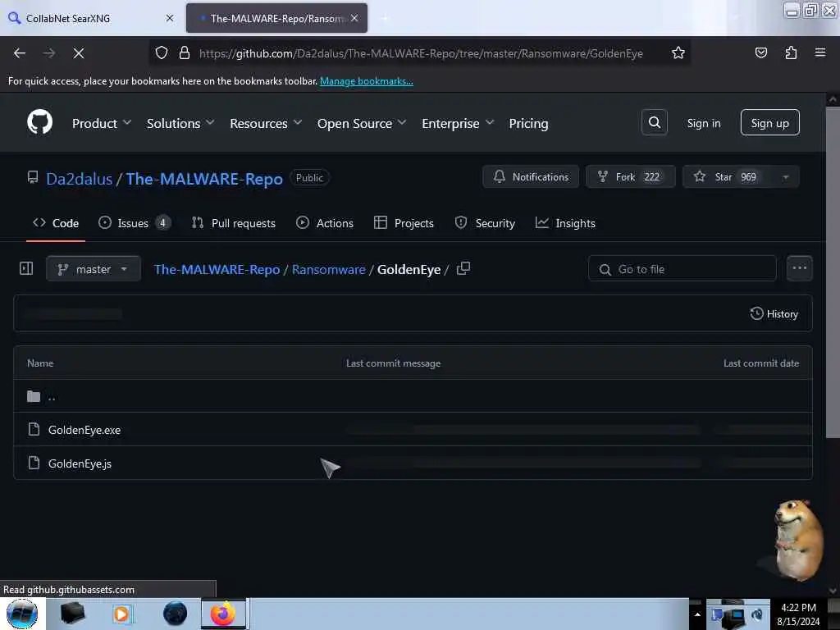The width and height of the screenshot is (840, 630).
Task: Stop page loading with the X button
Action: point(78,53)
